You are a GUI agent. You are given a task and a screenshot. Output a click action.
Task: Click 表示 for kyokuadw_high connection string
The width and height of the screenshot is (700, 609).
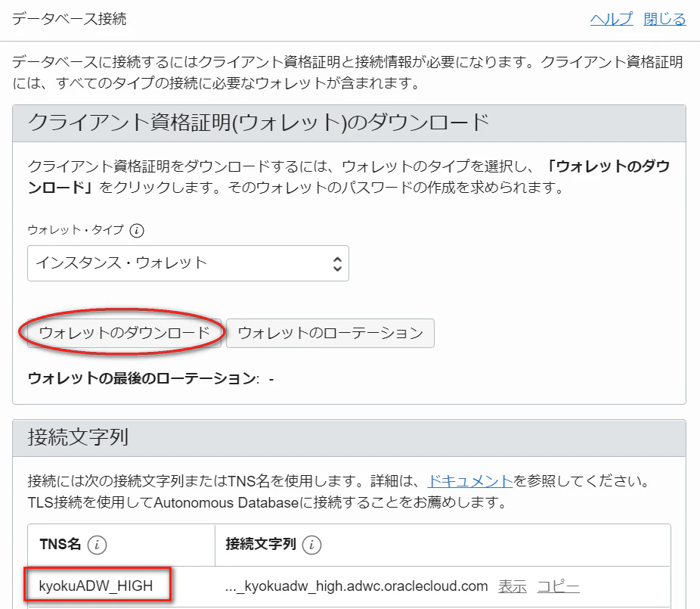(x=512, y=586)
